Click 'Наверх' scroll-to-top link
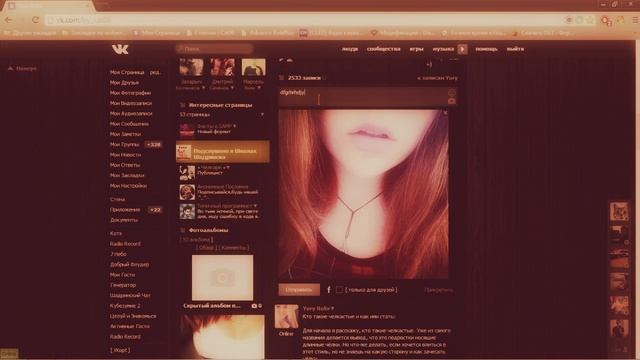The width and height of the screenshot is (640, 360). 22,69
